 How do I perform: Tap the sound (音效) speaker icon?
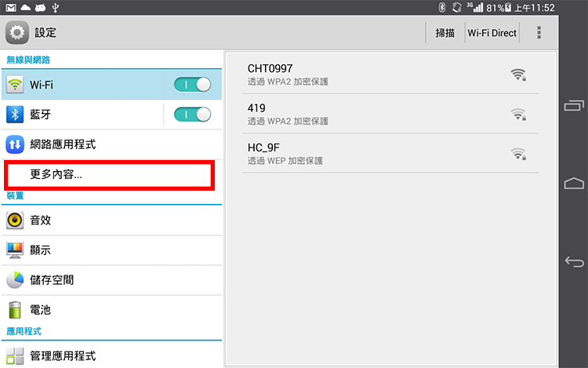point(16,220)
